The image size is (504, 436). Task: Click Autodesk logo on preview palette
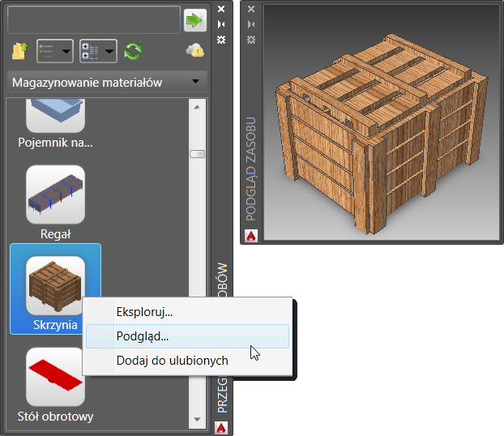pos(251,236)
